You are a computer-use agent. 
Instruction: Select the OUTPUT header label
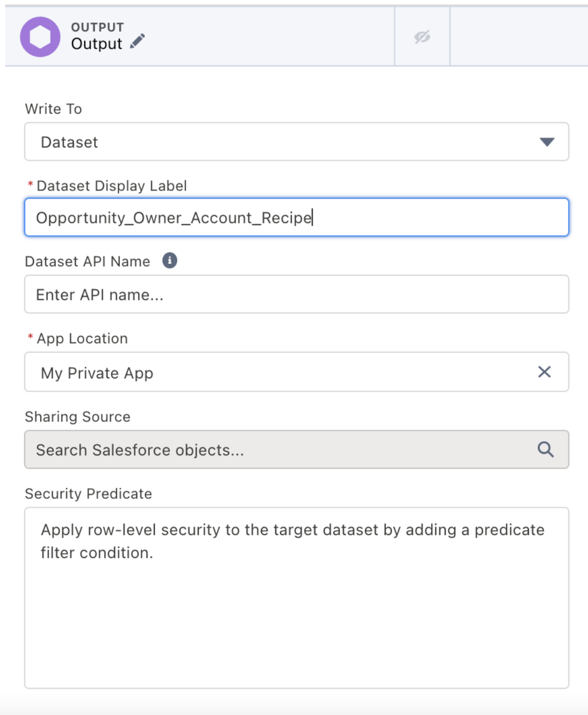coord(97,27)
